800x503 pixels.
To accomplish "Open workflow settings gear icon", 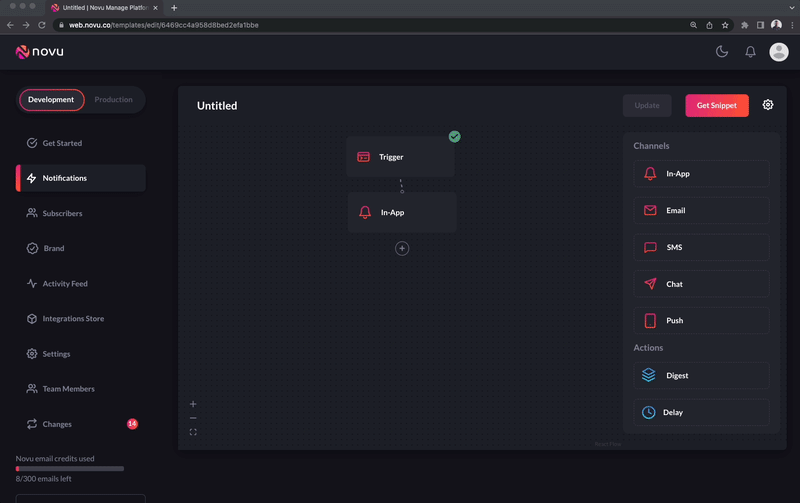I will click(x=768, y=105).
